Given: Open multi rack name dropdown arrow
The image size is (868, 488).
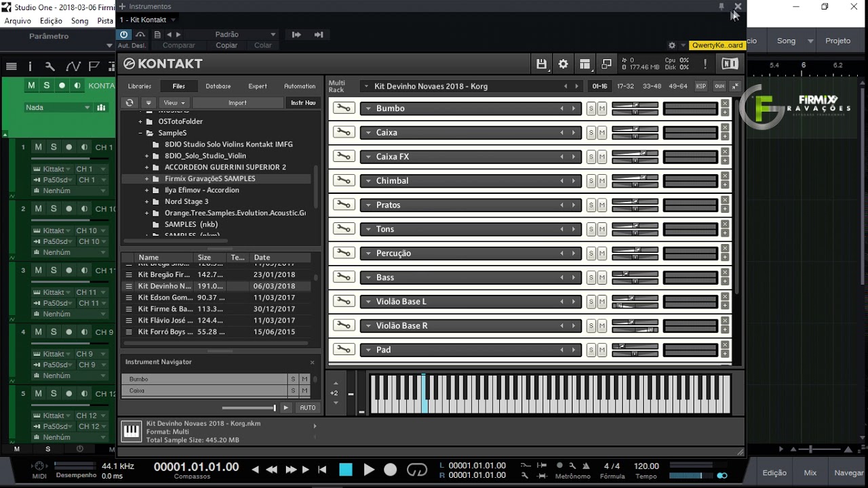Looking at the screenshot, I should point(366,86).
